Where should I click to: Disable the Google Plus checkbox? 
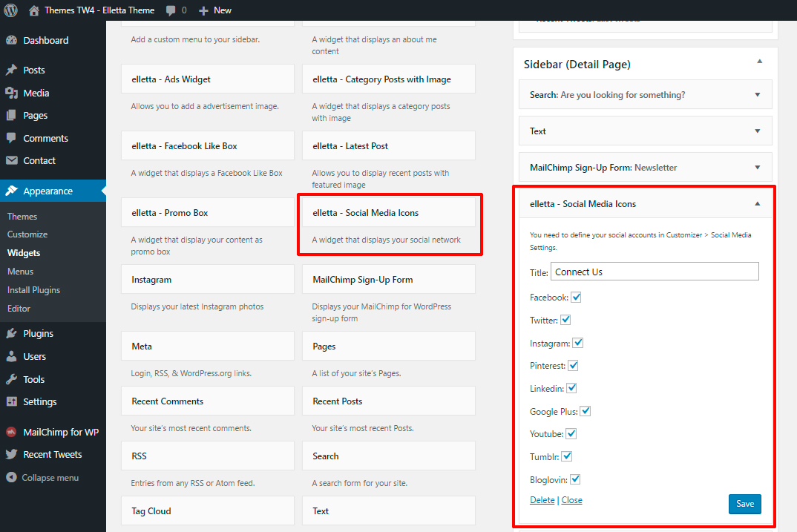pos(585,411)
